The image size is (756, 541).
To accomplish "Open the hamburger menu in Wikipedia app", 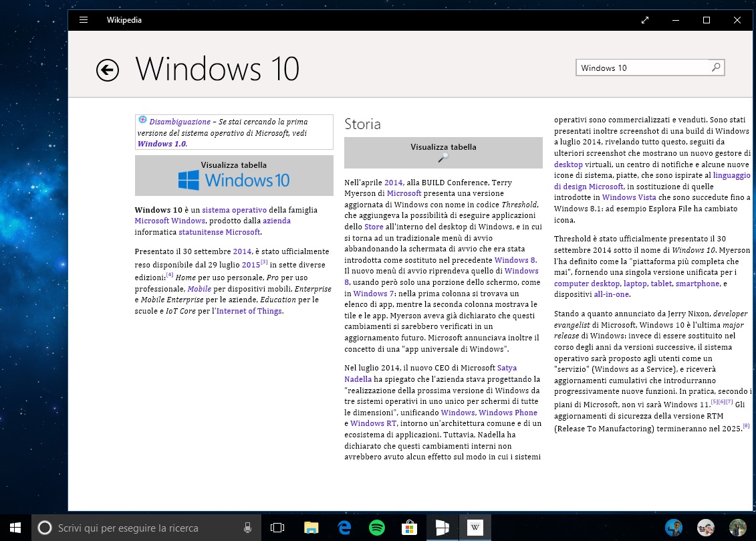I will [x=84, y=20].
